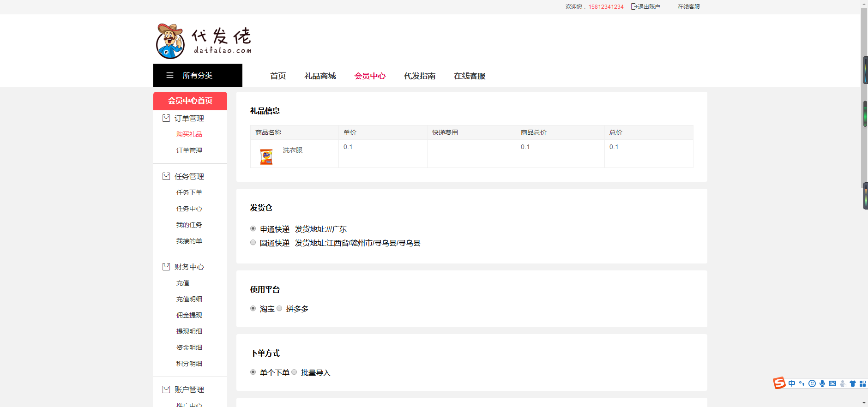
Task: Click the Sogou input method S logo
Action: click(779, 383)
